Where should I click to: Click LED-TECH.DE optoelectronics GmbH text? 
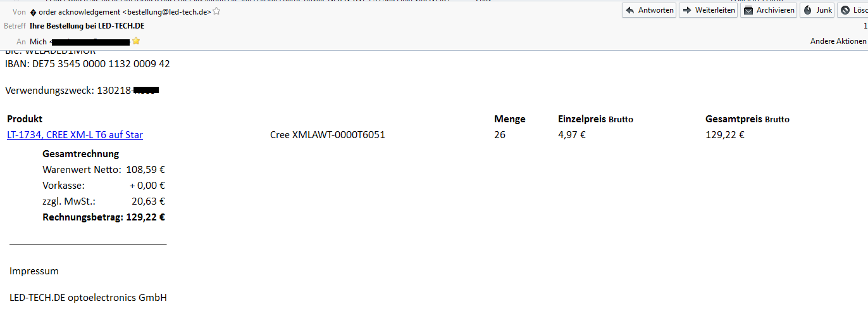[88, 298]
